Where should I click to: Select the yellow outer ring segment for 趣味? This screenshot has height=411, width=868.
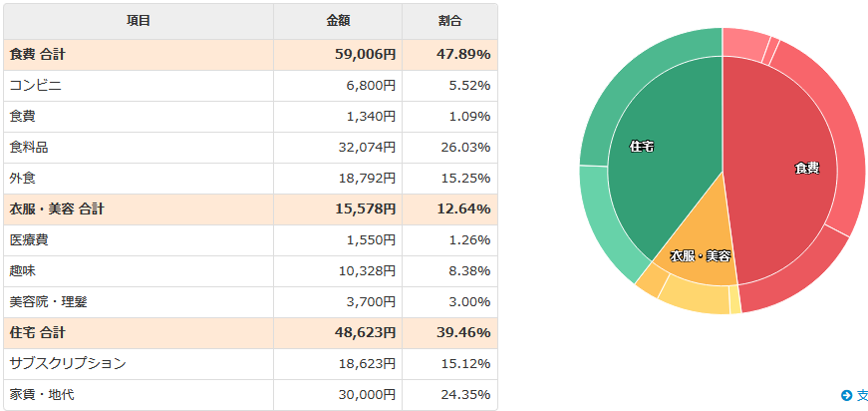pos(693,296)
